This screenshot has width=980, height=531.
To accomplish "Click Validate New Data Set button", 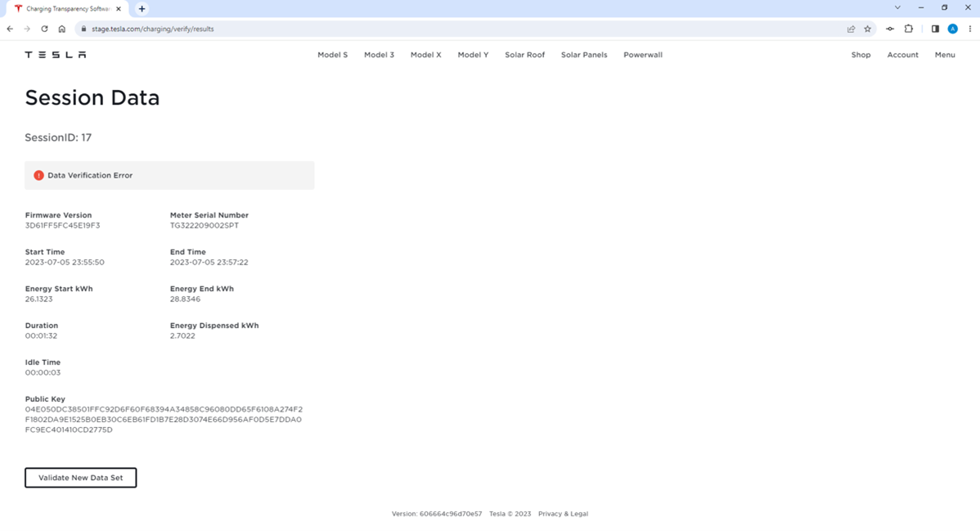I will (81, 478).
